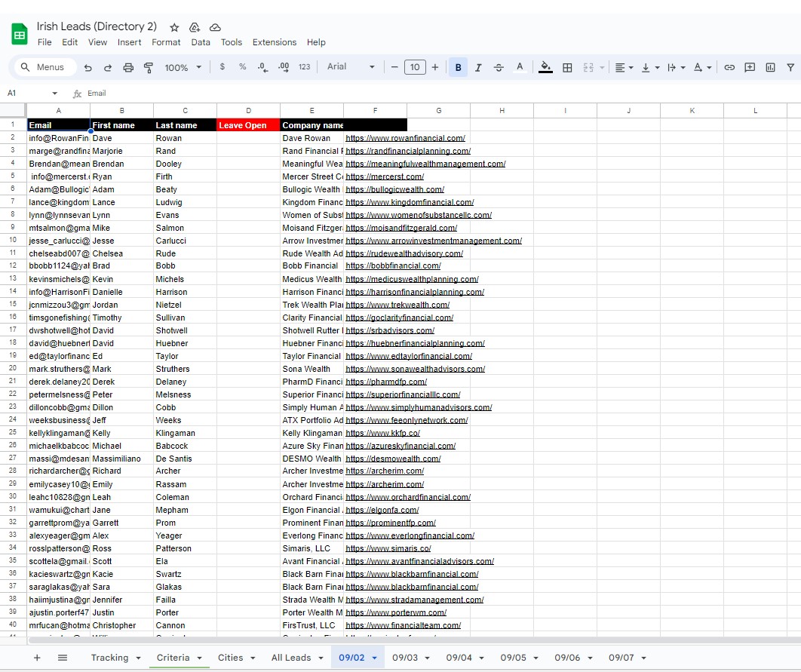Check the cloud save status icon

click(215, 27)
